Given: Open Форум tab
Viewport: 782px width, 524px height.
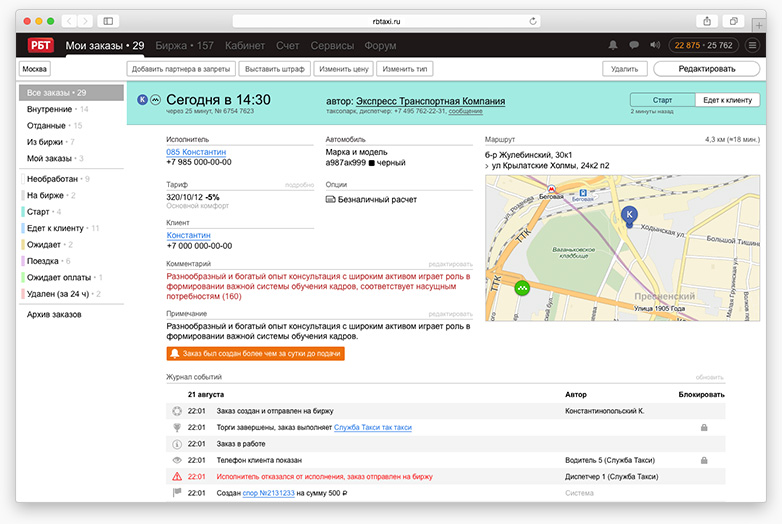Looking at the screenshot, I should (380, 45).
